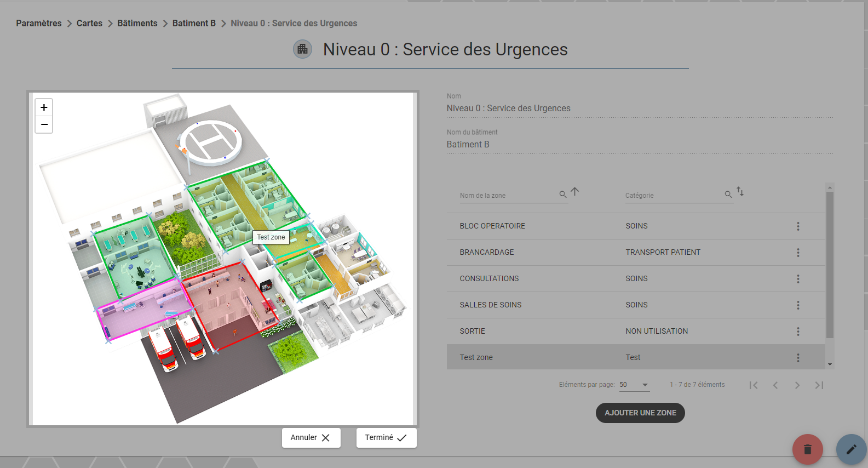Screen dimensions: 868x468
Task: Open options menu for BLOC OPERATOIRE row
Action: tap(798, 226)
